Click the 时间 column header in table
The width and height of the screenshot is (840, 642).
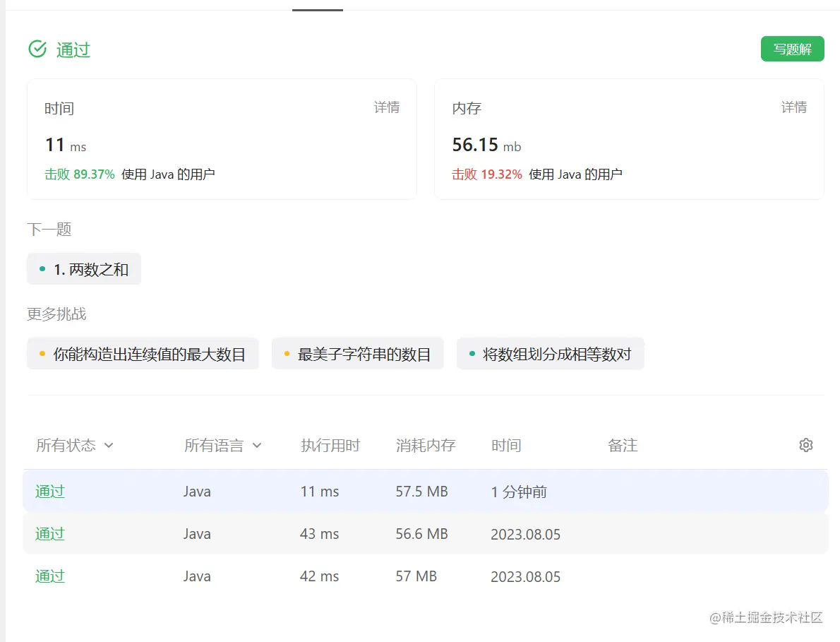point(505,446)
